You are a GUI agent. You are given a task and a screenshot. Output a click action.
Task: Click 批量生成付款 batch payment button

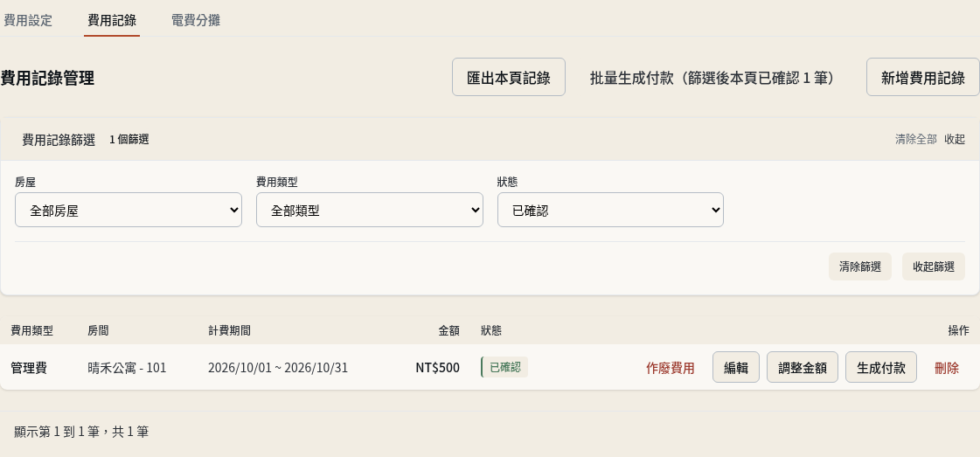[x=716, y=78]
